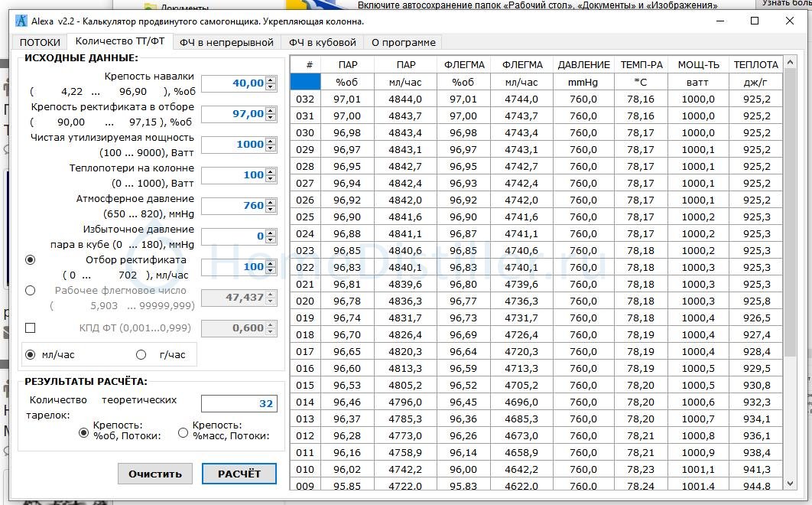This screenshot has height=505, width=812.
Task: Open the Количество ТТ/ФТ tab
Action: pyautogui.click(x=120, y=41)
